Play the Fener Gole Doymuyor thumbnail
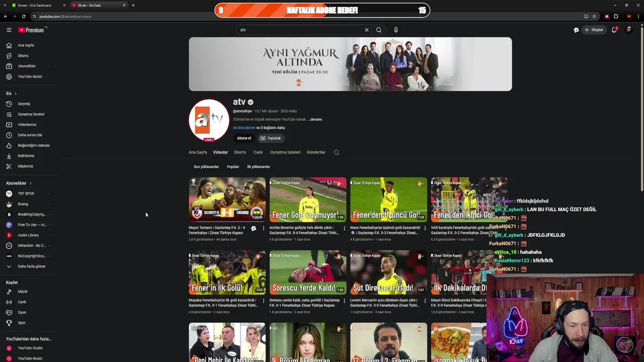644x362 pixels. [x=308, y=200]
